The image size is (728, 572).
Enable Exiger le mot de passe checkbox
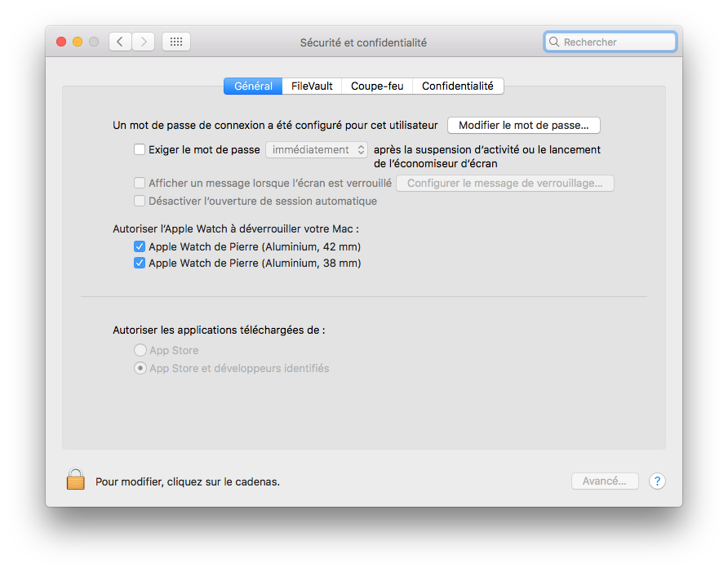[x=140, y=149]
